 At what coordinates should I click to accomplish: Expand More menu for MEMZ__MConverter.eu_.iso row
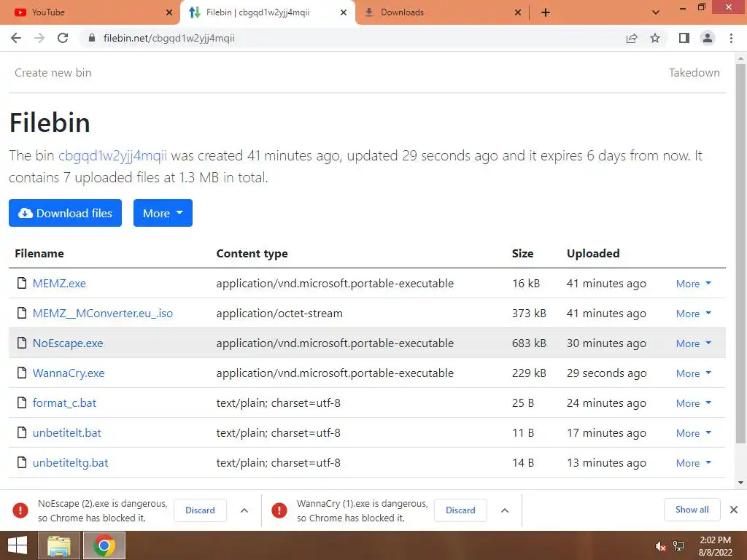coord(693,314)
